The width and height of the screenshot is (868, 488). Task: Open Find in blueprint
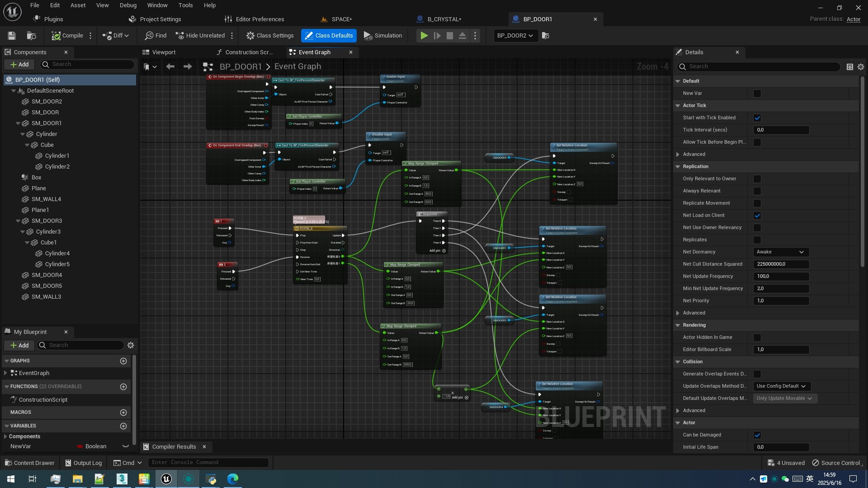pos(156,36)
